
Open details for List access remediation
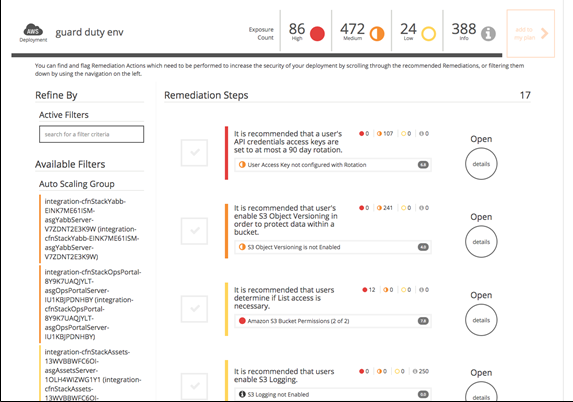pos(481,320)
